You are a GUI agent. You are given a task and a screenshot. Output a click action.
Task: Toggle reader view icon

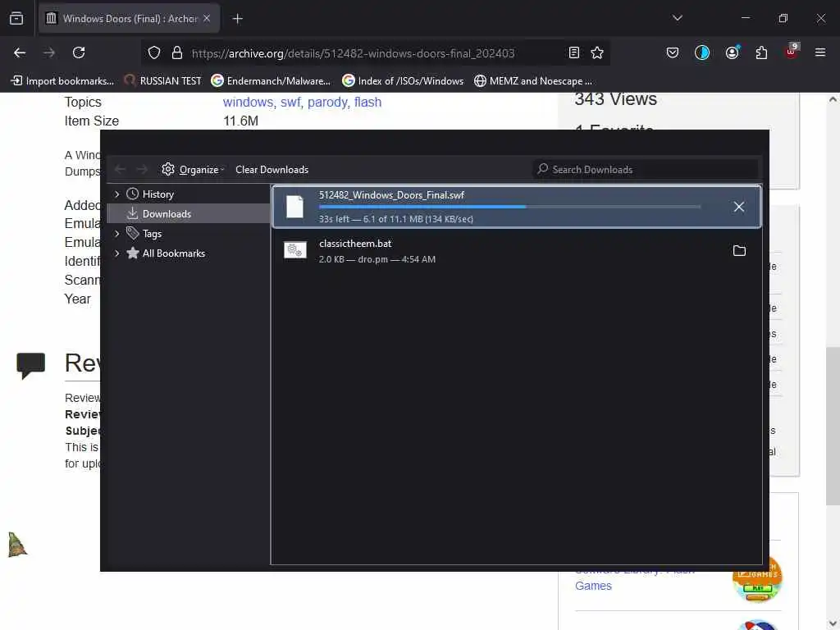click(573, 52)
